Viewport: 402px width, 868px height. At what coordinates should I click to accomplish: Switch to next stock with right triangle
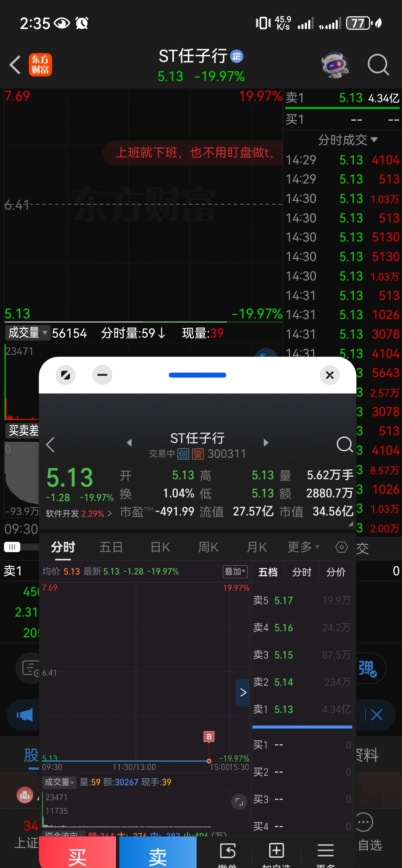coord(266,442)
